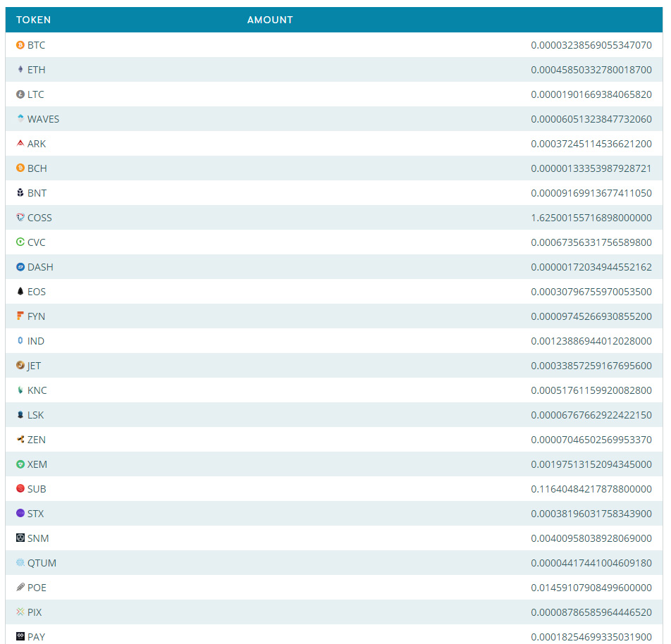
Task: Select the ETH token name
Action: tap(37, 70)
